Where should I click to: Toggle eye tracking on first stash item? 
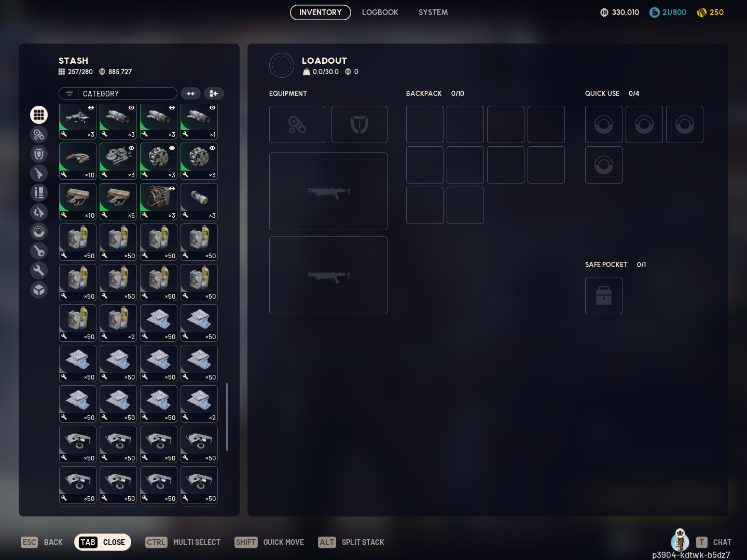coord(91,108)
